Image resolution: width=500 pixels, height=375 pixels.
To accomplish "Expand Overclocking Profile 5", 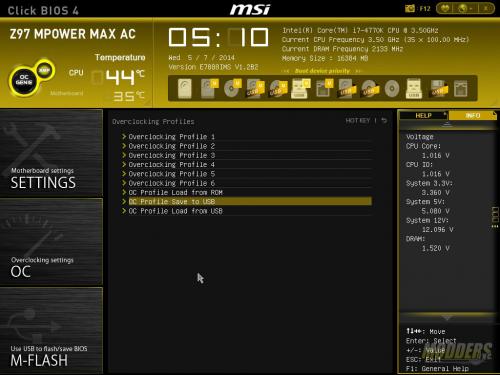I will [x=247, y=174].
